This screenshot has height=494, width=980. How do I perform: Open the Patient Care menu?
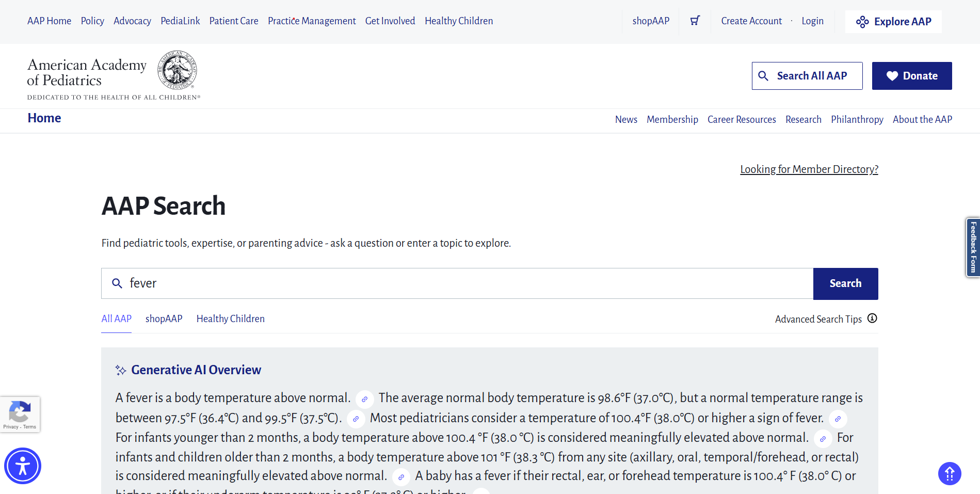(x=233, y=21)
